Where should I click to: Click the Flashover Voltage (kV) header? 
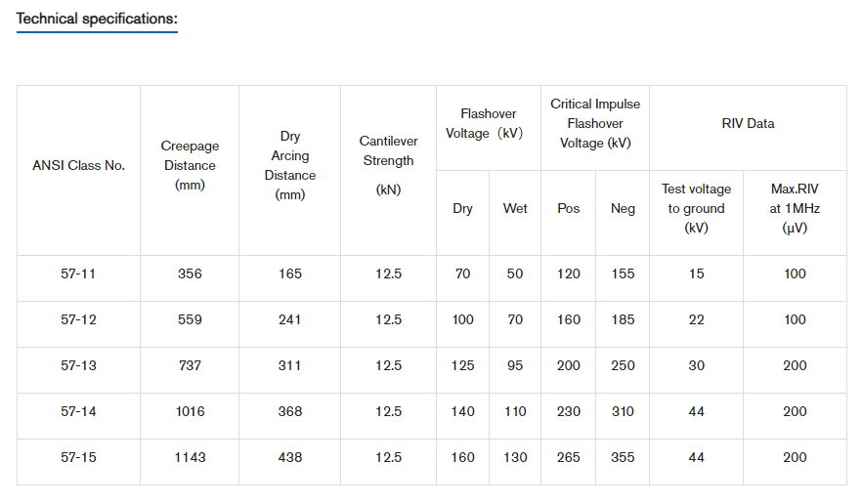[488, 124]
